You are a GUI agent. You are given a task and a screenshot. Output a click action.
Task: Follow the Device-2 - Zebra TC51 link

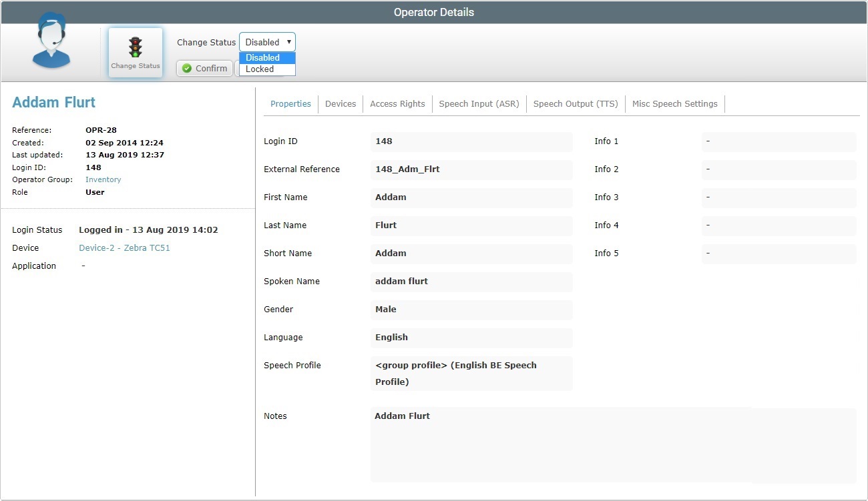coord(124,248)
